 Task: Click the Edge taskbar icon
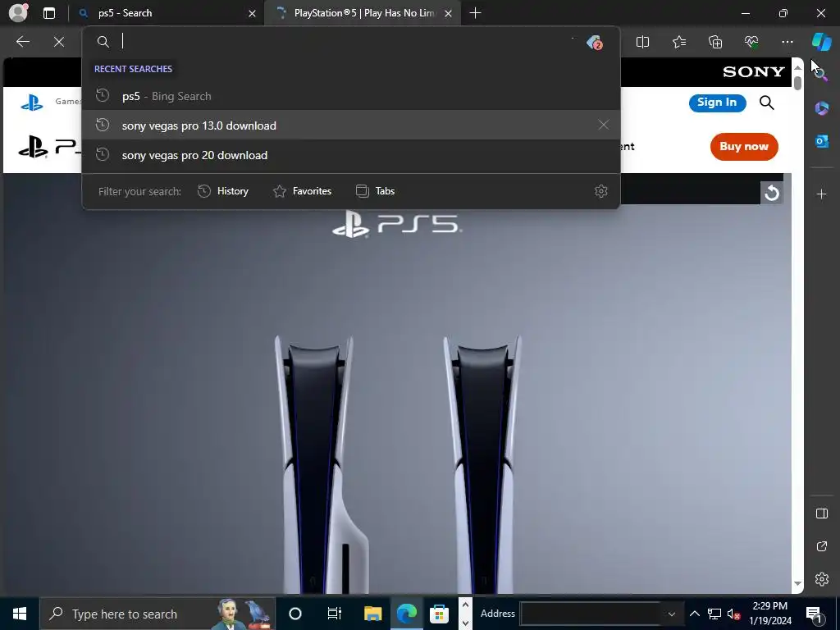[x=407, y=614]
